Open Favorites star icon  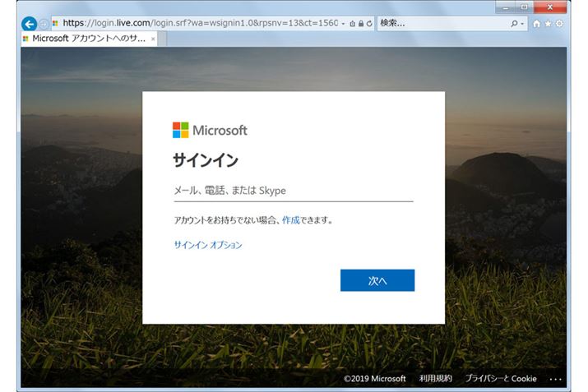(548, 24)
